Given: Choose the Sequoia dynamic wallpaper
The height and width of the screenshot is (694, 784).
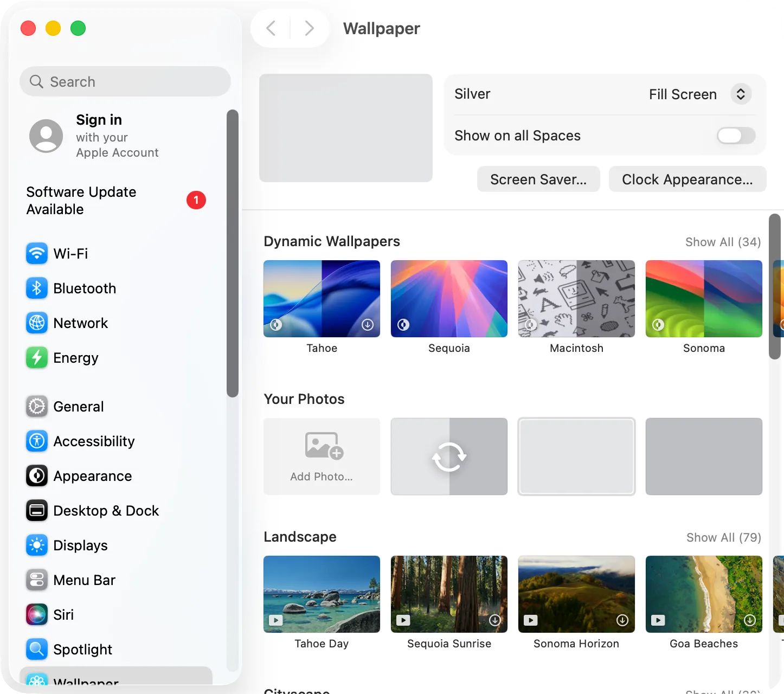Looking at the screenshot, I should (x=449, y=299).
